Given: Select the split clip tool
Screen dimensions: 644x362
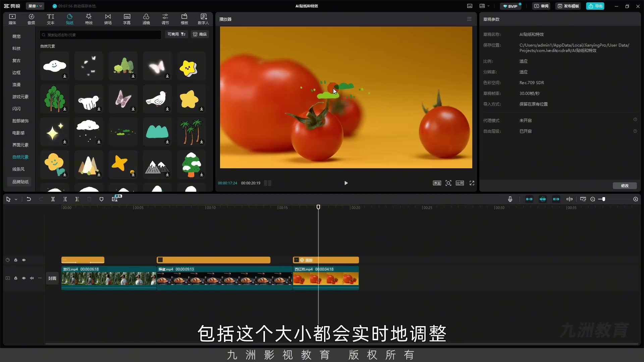Looking at the screenshot, I should pyautogui.click(x=53, y=199).
